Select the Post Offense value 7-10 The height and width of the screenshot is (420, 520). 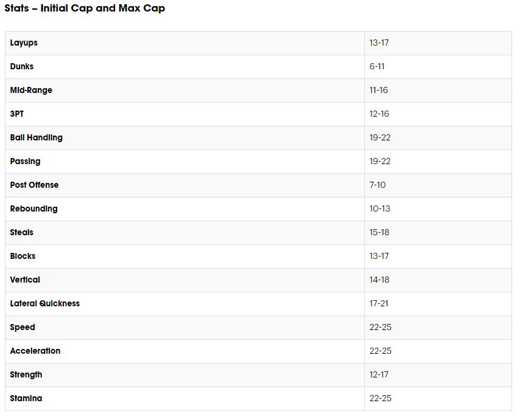pyautogui.click(x=378, y=185)
